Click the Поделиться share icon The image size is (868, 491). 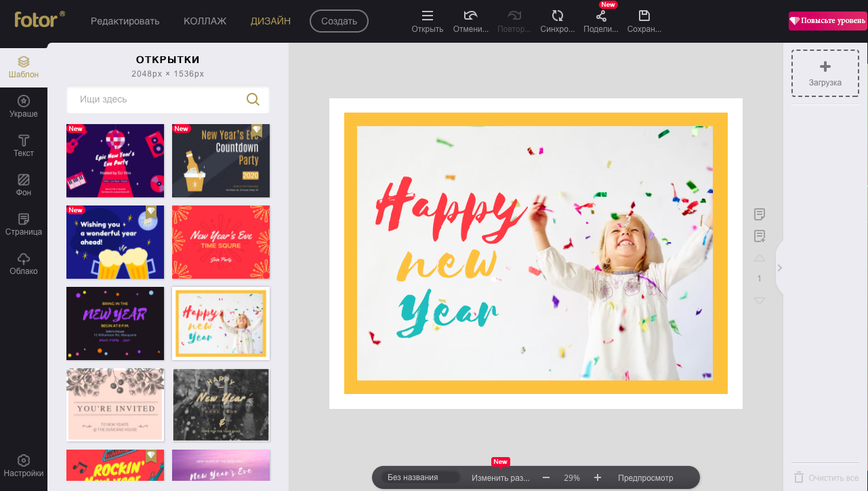(601, 21)
